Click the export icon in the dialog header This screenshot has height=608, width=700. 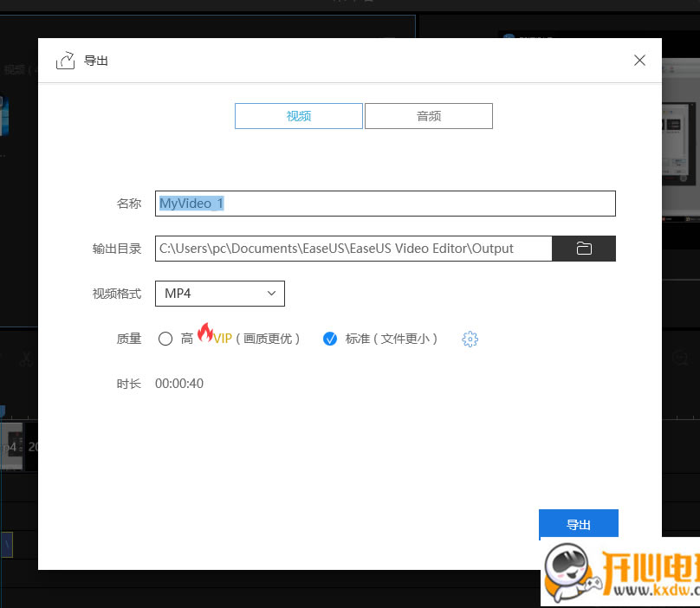(x=65, y=60)
